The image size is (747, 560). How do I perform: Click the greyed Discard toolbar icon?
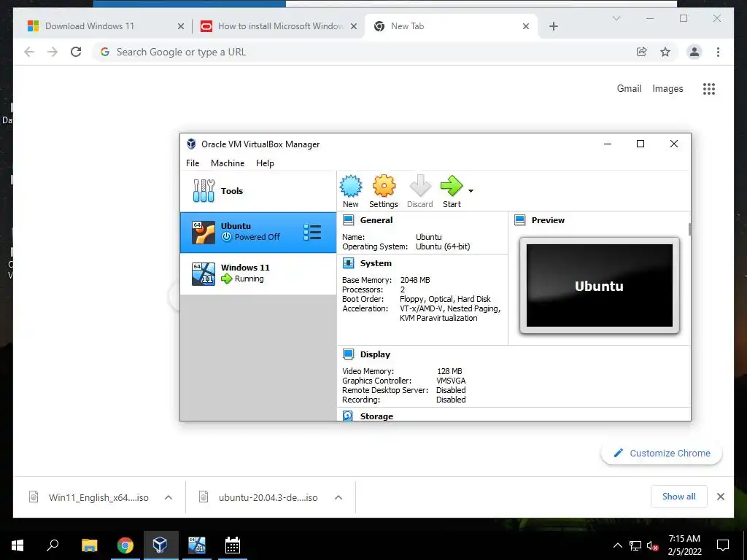419,186
